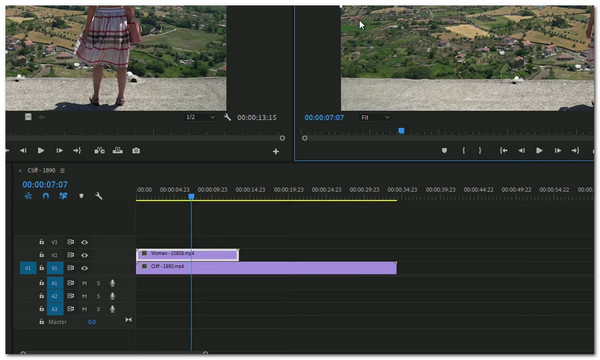Screen dimensions: 600x360
Task: Toggle Linked Selection in timeline
Action: [x=63, y=196]
